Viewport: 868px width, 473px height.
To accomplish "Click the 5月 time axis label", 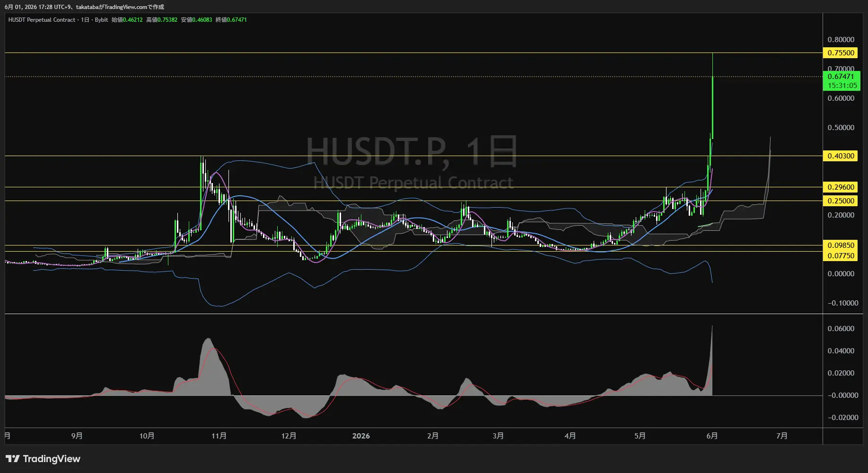I will pos(640,436).
